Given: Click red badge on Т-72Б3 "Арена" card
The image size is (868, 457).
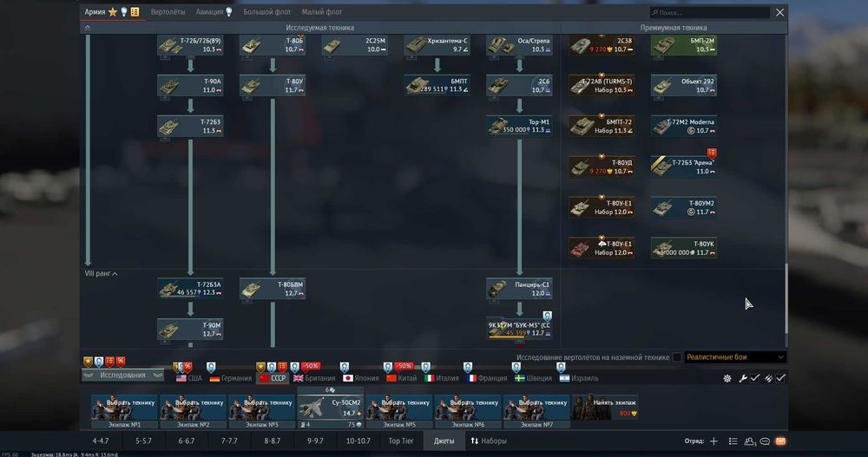Looking at the screenshot, I should [x=712, y=152].
